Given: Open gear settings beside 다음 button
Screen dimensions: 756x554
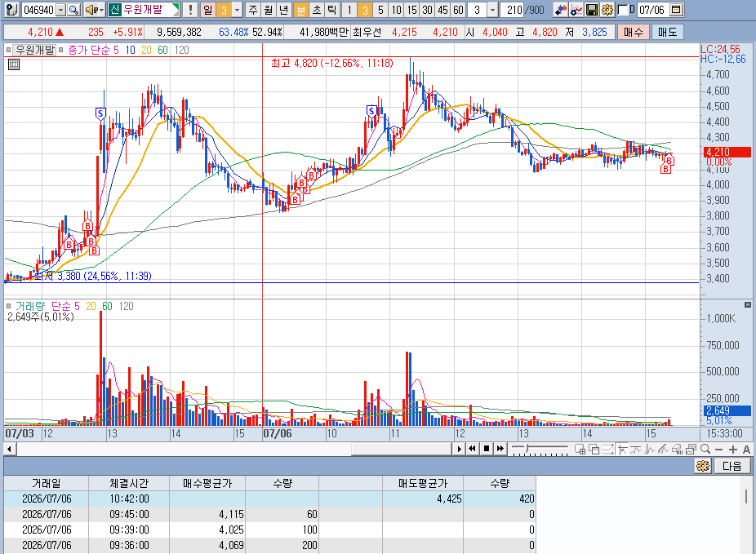Looking at the screenshot, I should (703, 466).
